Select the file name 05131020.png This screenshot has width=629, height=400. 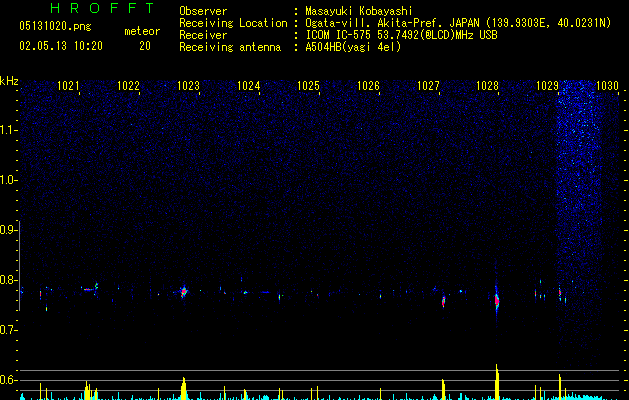(55, 26)
